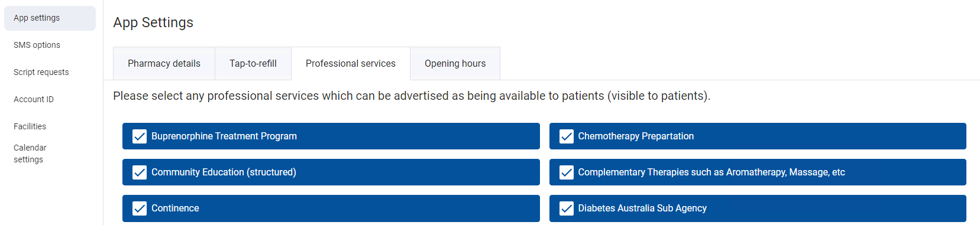Open the Pharmacy details tab
Image resolution: width=980 pixels, height=225 pixels.
click(164, 63)
